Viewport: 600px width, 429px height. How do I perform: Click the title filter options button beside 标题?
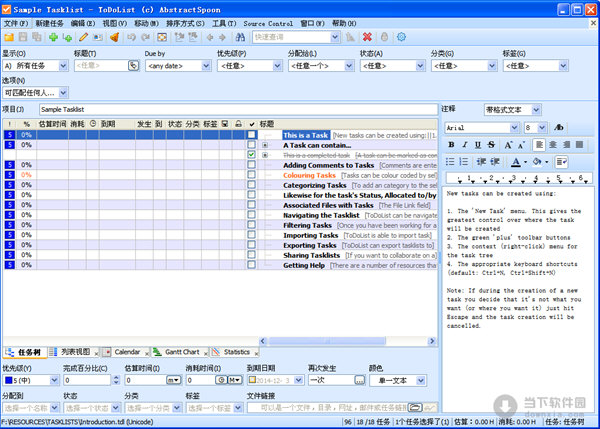(133, 66)
